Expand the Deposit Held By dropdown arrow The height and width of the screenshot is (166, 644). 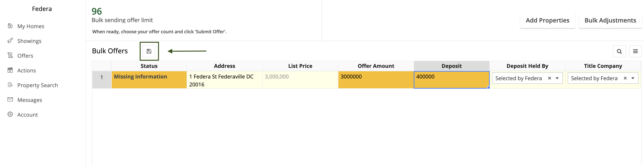pyautogui.click(x=557, y=78)
